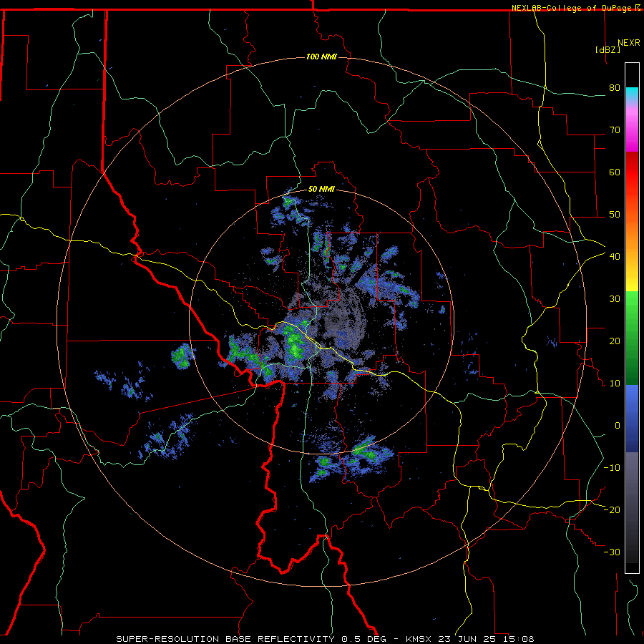Click the "50" dBZ scale value
This screenshot has height=644, width=644.
pos(615,215)
